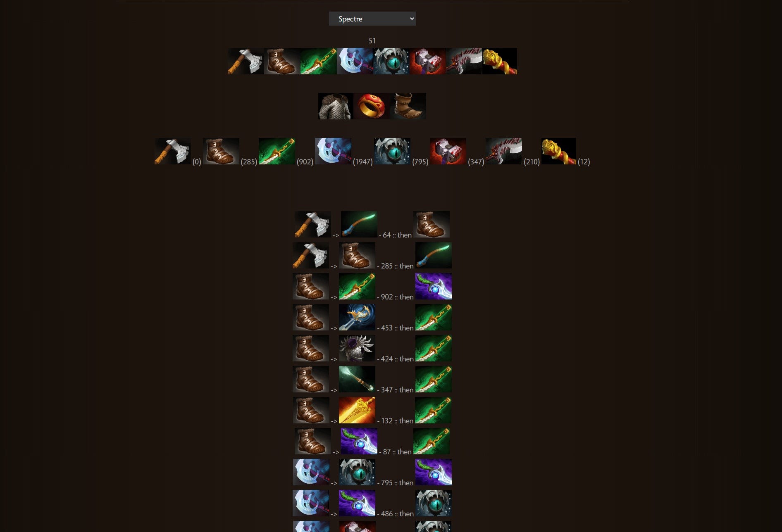This screenshot has width=782, height=532.
Task: Click the magic wand icon in the 64 row
Action: tap(359, 224)
